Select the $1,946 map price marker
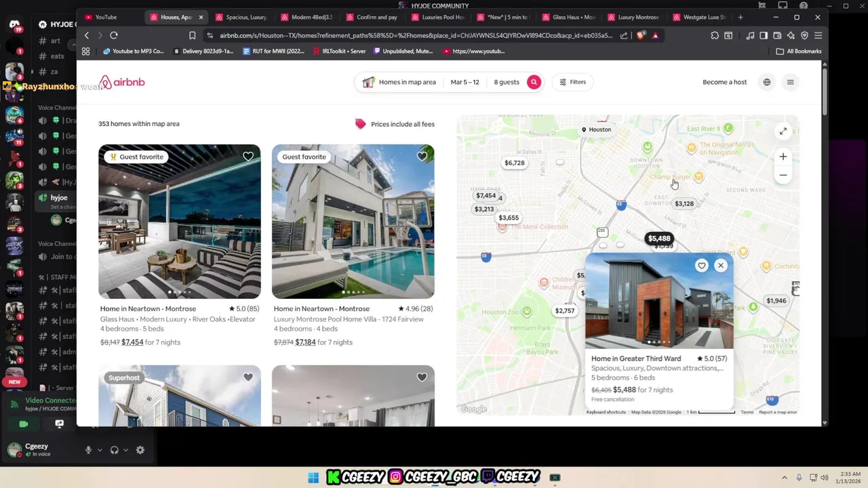 776,300
